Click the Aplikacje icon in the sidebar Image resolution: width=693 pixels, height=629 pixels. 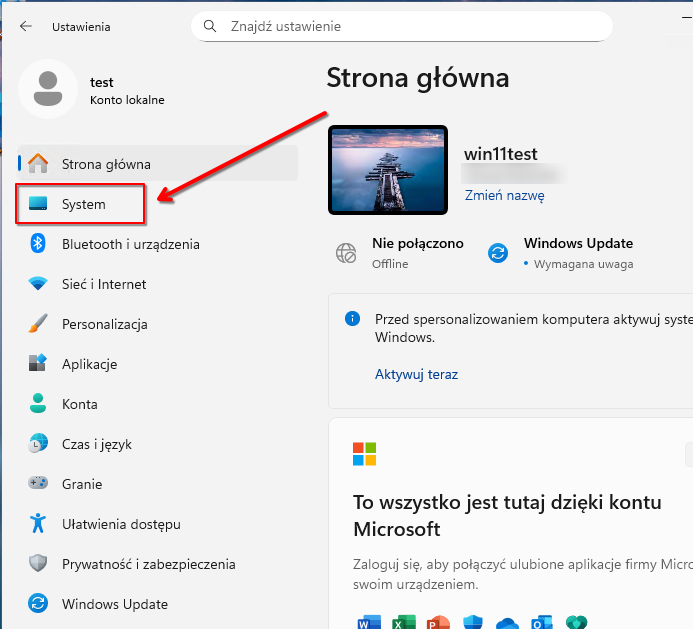tap(38, 364)
